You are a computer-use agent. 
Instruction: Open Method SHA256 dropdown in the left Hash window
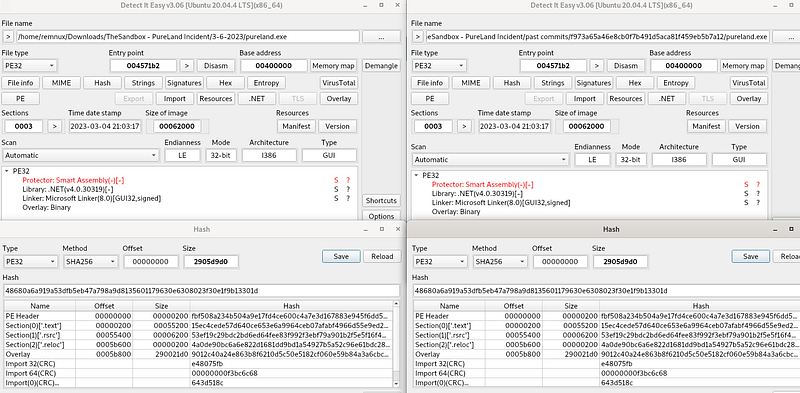click(x=90, y=262)
